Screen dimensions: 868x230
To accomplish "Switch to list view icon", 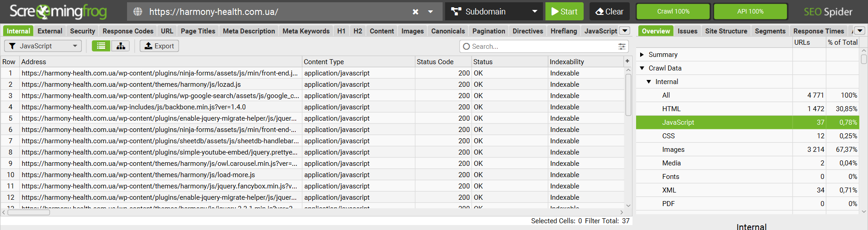I will click(x=101, y=46).
